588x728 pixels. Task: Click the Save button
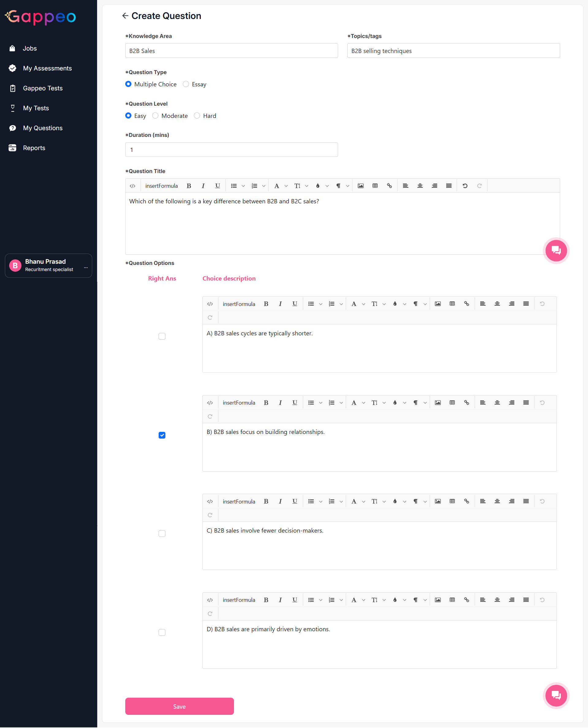[x=179, y=706]
